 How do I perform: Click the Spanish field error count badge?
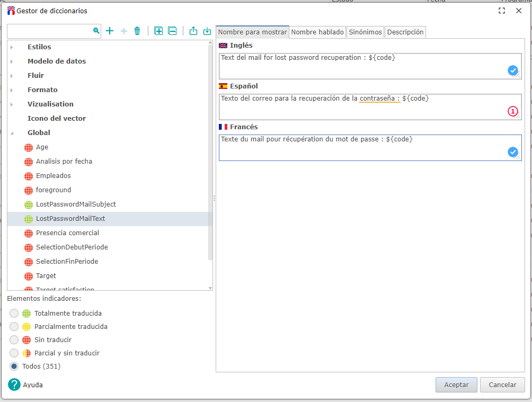[512, 111]
